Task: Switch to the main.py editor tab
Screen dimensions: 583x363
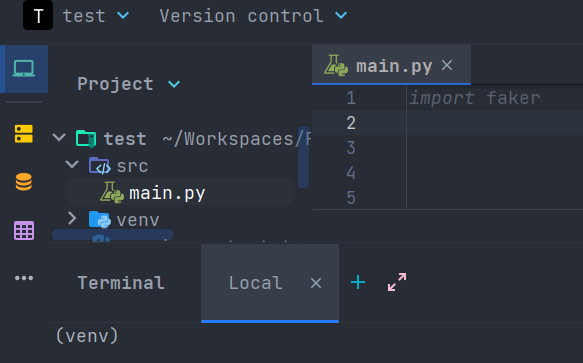Action: [x=392, y=65]
